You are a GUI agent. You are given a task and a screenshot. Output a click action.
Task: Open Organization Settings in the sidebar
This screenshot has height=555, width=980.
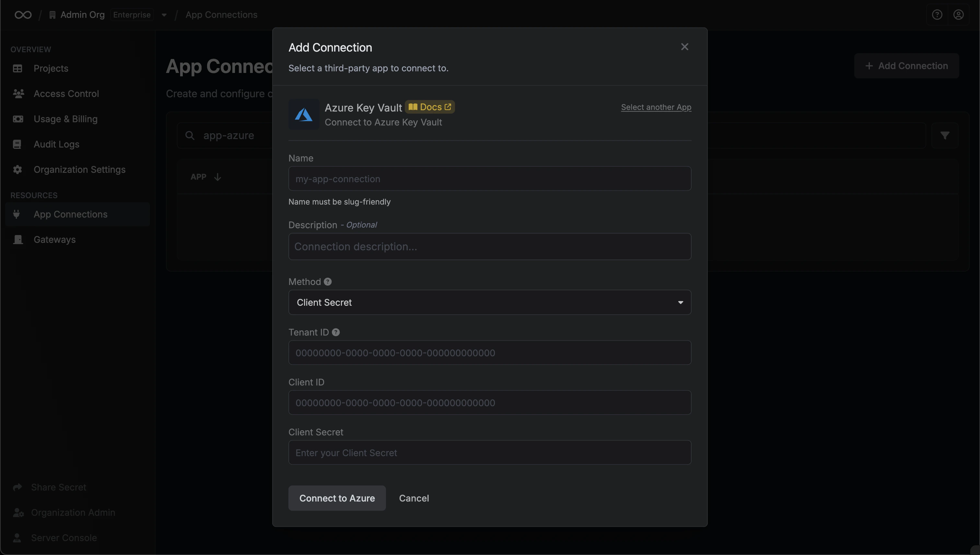point(77,170)
